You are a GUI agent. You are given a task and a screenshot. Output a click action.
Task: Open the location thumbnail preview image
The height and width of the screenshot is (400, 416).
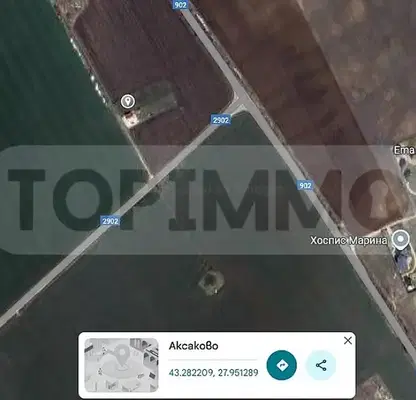tap(121, 365)
